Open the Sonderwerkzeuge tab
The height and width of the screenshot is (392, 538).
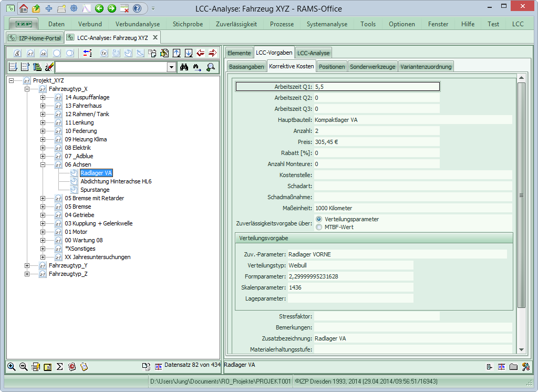[373, 67]
